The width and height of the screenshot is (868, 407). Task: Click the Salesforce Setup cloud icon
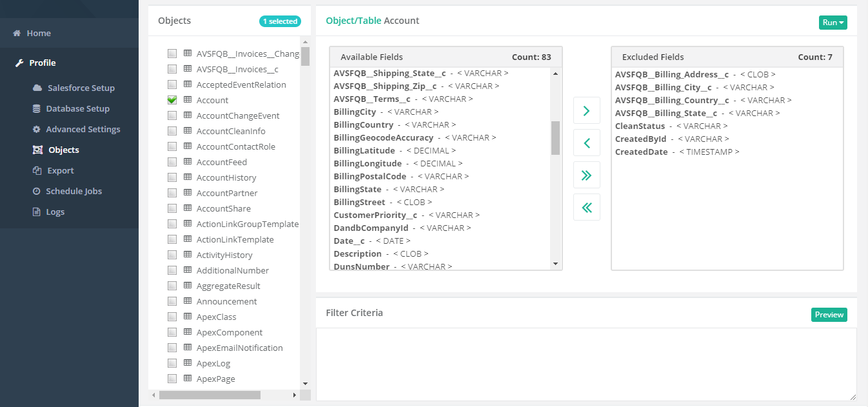pyautogui.click(x=37, y=88)
